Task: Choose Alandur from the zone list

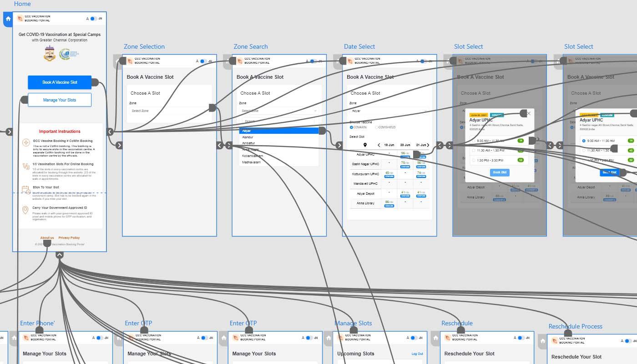Action: click(x=248, y=137)
